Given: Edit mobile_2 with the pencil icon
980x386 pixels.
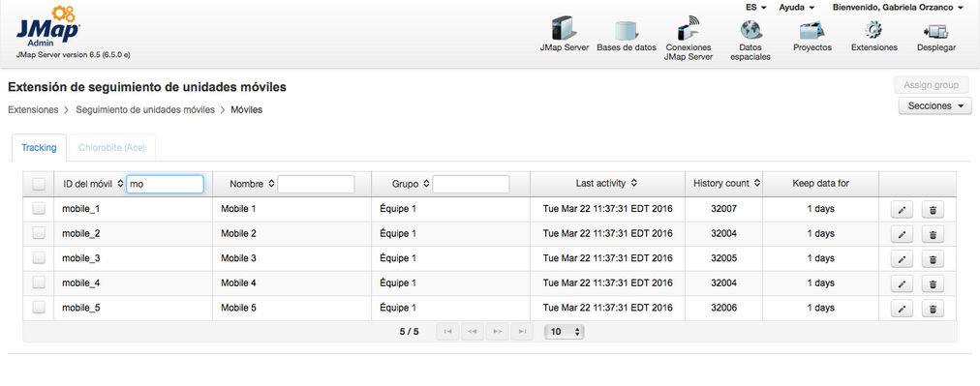Looking at the screenshot, I should [x=902, y=235].
